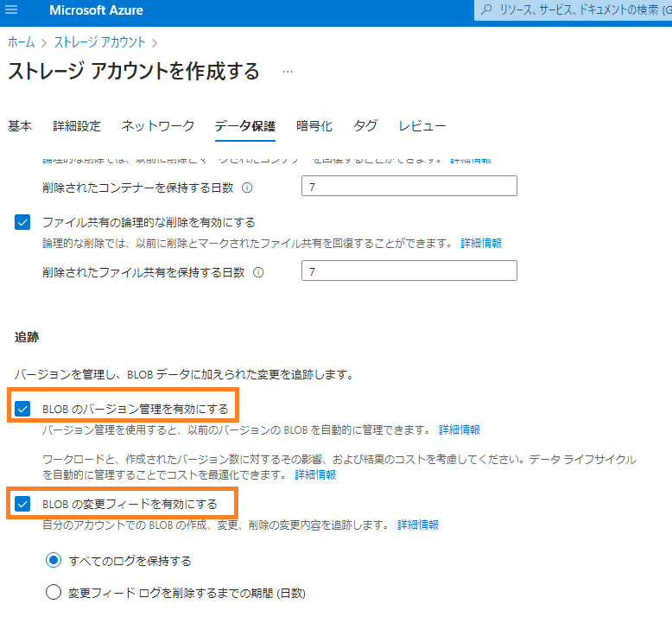Select 変更フィード ログを削除するまでの期間 radio option
Image resolution: width=672 pixels, height=617 pixels.
coord(54,592)
